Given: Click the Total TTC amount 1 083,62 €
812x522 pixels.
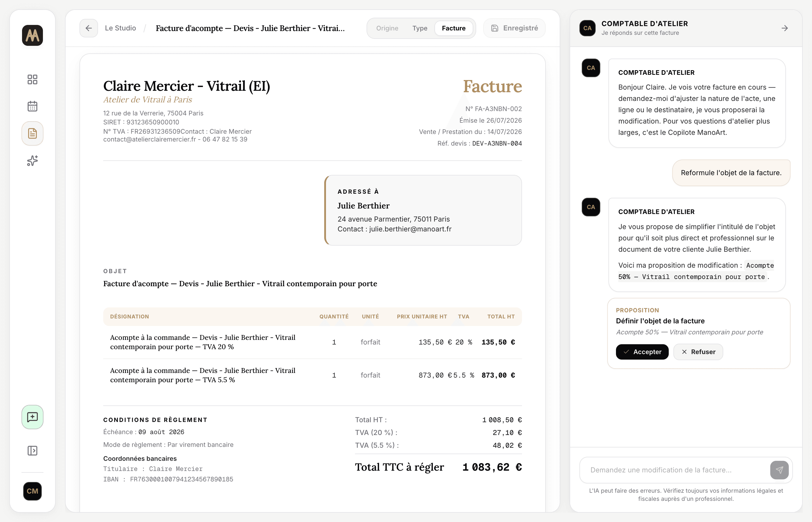Looking at the screenshot, I should point(492,467).
